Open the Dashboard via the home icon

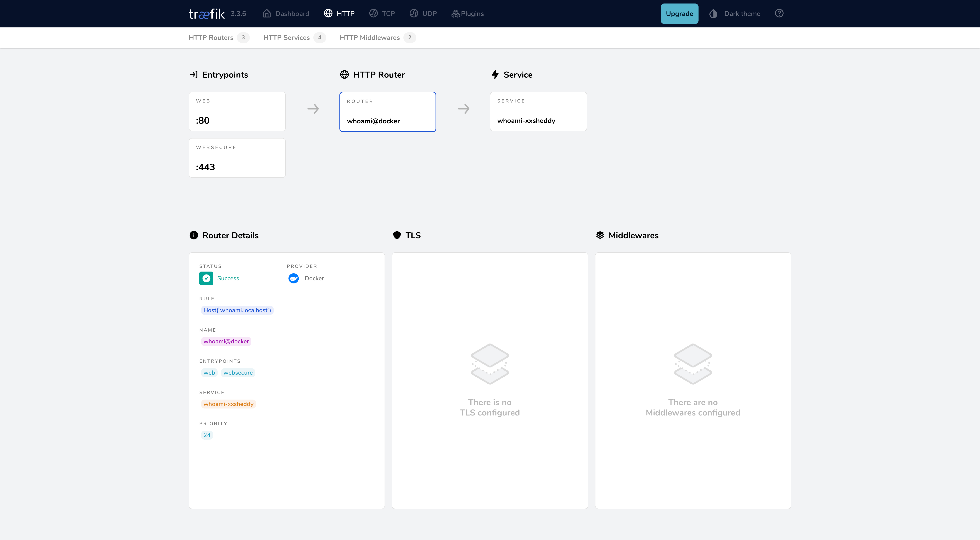coord(266,13)
